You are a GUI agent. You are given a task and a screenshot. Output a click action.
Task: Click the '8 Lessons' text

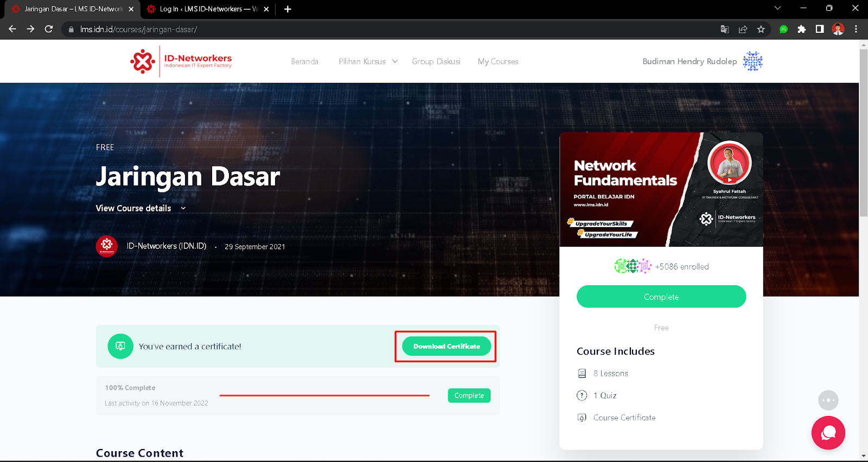tap(611, 374)
